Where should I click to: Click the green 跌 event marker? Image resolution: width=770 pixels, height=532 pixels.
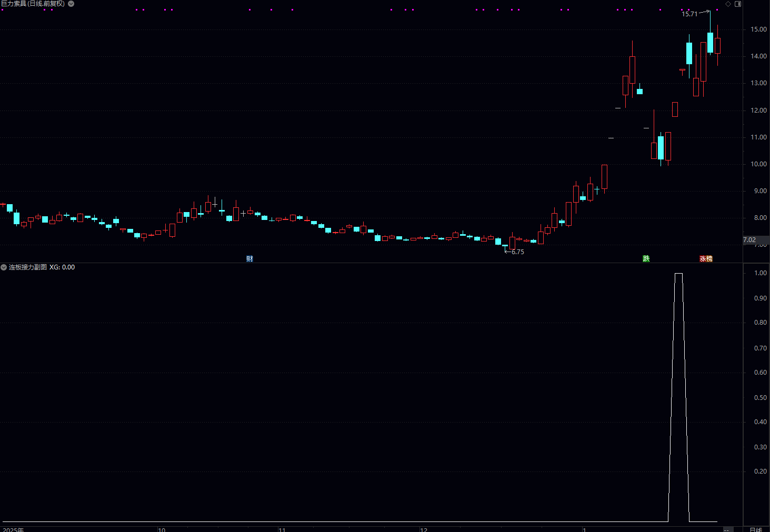click(646, 258)
